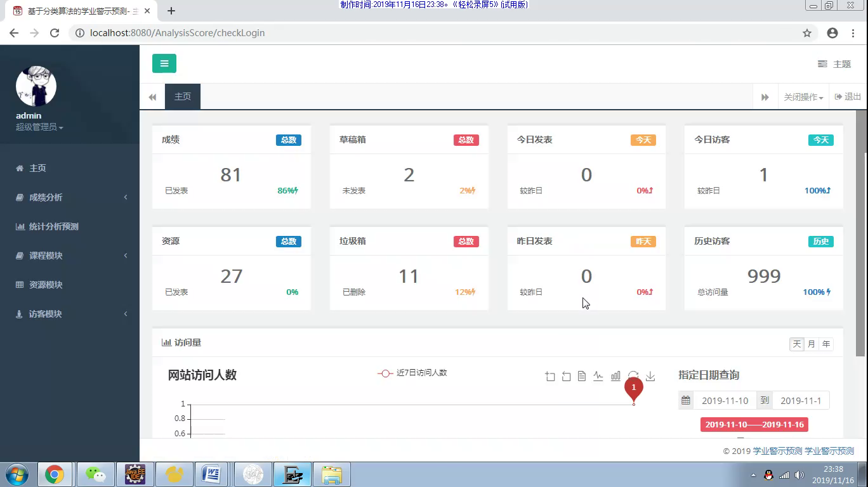Screen dimensions: 868x487
Task: Open 统计分析预测 in the sidebar
Action: click(70, 226)
